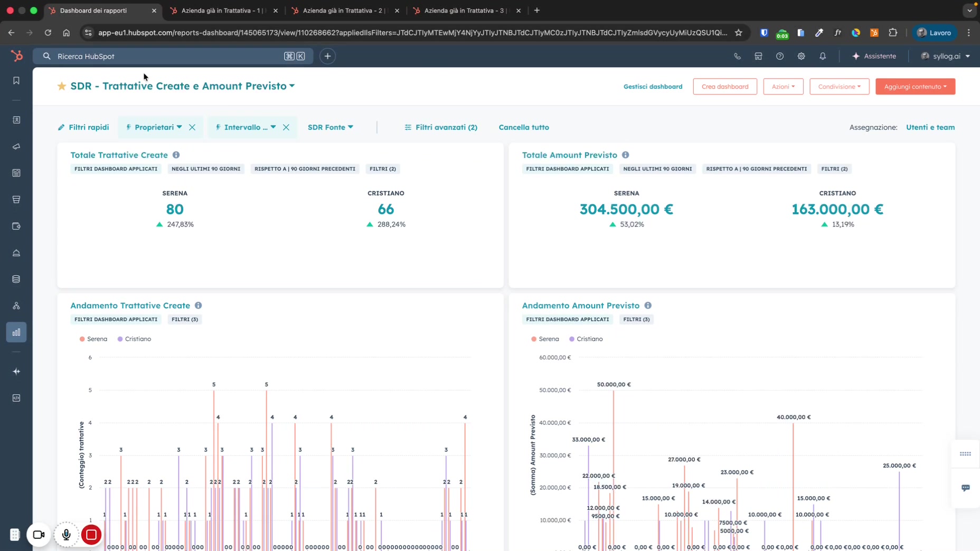The height and width of the screenshot is (551, 980).
Task: Open the marketplace icon in the top bar
Action: (758, 56)
